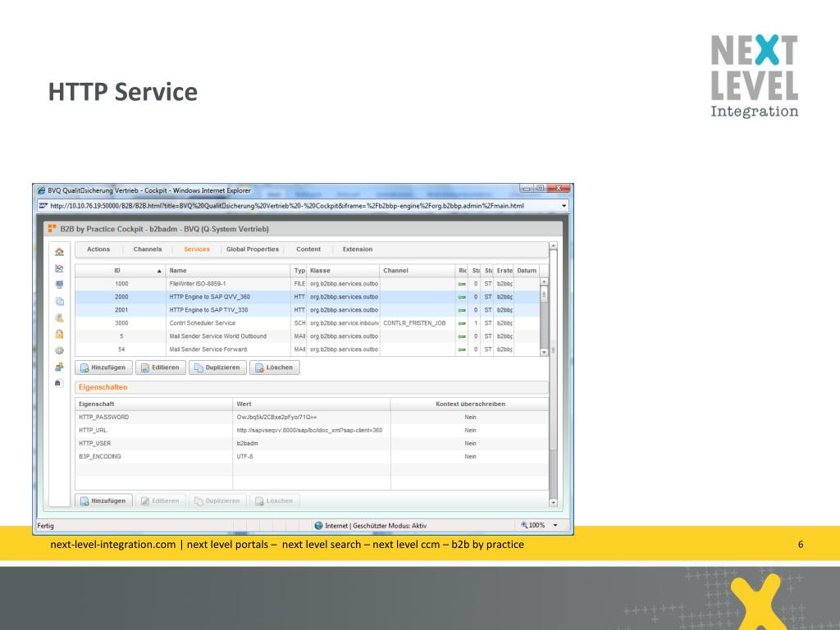Image resolution: width=840 pixels, height=630 pixels.
Task: Sort services by the ID column arrow
Action: pos(159,271)
